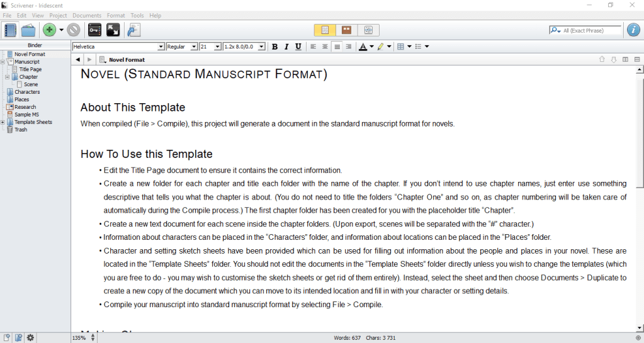Viewport: 644px width, 343px height.
Task: Switch to corkboard view mode
Action: click(x=346, y=30)
